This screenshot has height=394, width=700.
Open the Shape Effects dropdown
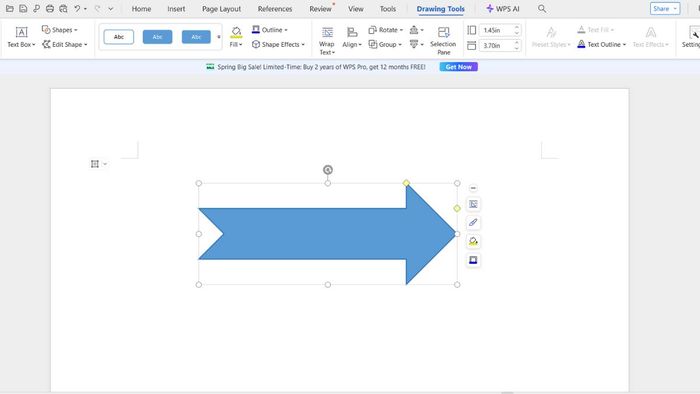(x=278, y=45)
